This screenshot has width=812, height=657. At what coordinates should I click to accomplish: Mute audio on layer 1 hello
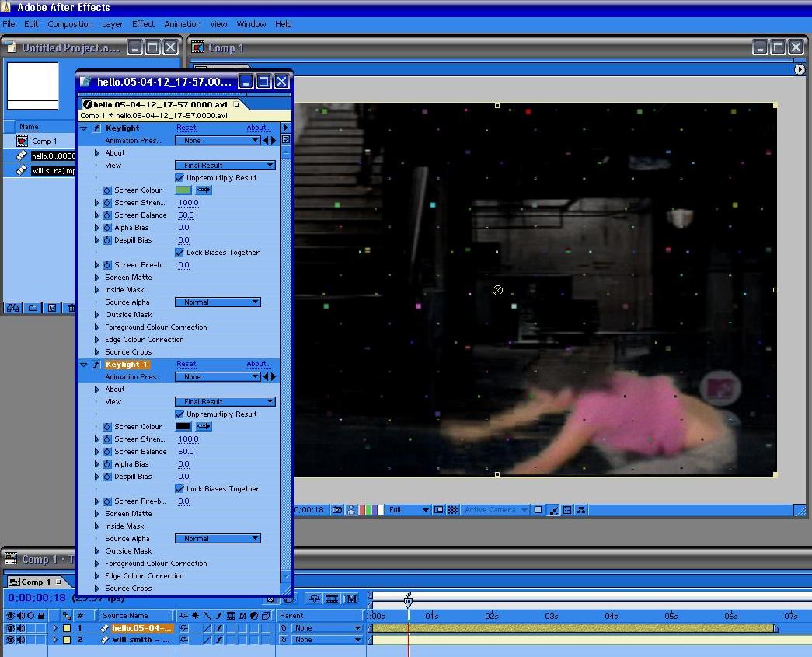tap(21, 628)
